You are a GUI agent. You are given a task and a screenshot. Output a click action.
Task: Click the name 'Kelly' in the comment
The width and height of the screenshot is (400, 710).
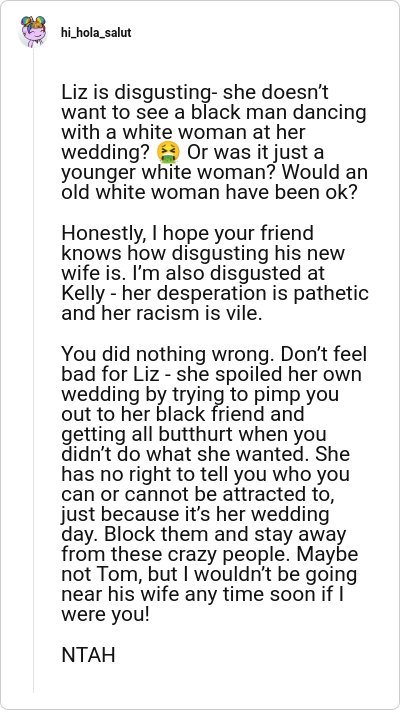pyautogui.click(x=83, y=294)
